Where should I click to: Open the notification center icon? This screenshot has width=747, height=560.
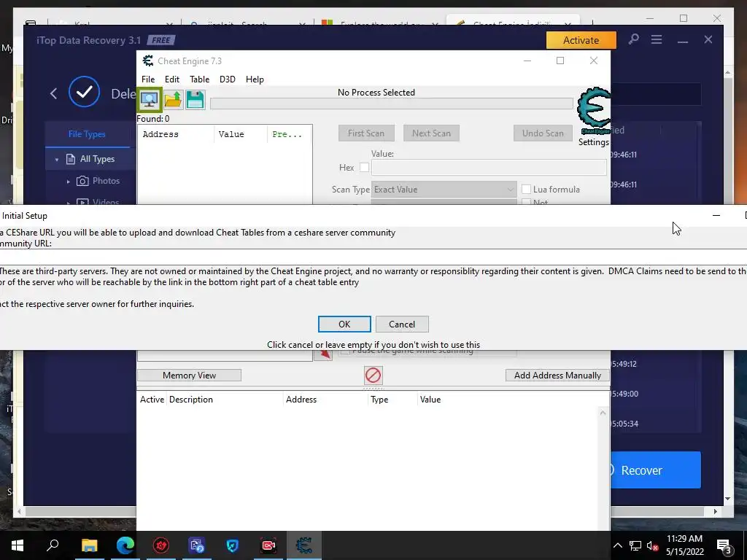coord(724,545)
